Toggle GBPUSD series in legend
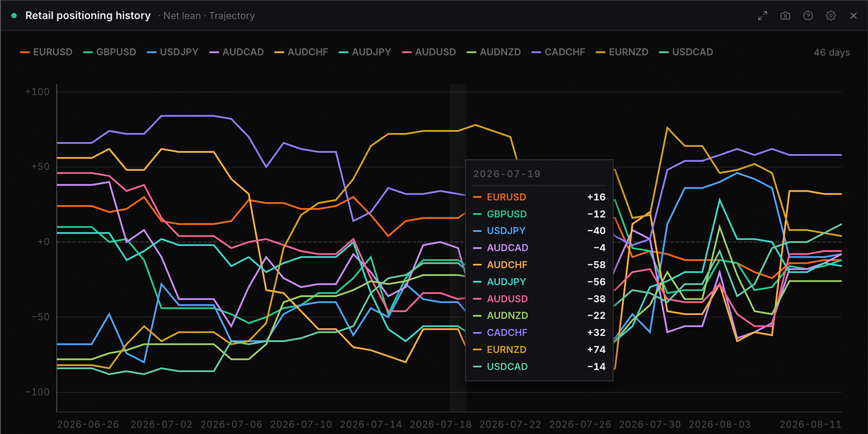 [110, 52]
